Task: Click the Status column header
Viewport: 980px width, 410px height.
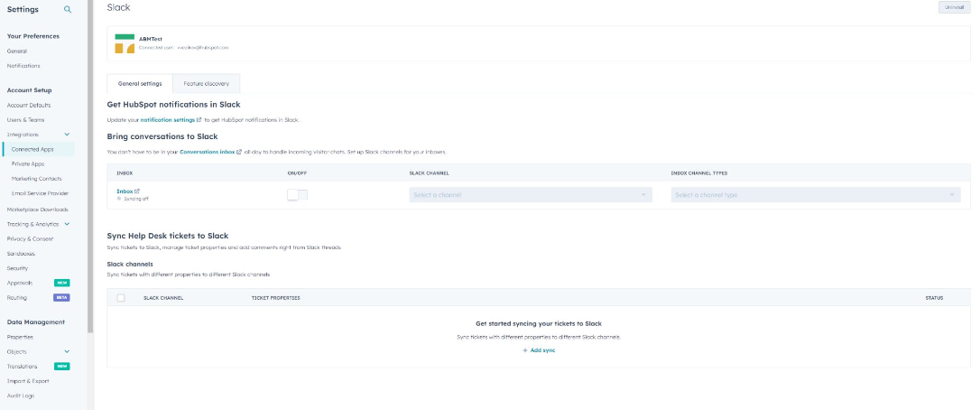Action: point(934,298)
